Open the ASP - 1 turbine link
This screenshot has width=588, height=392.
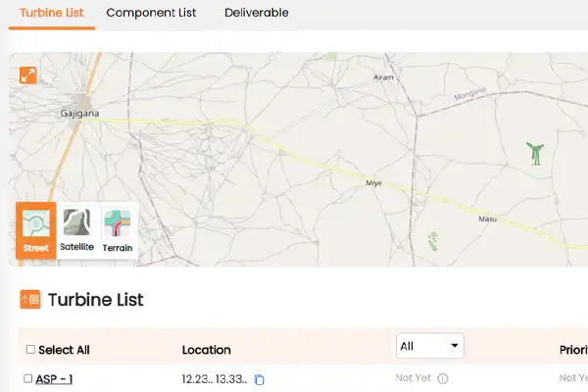coord(54,379)
